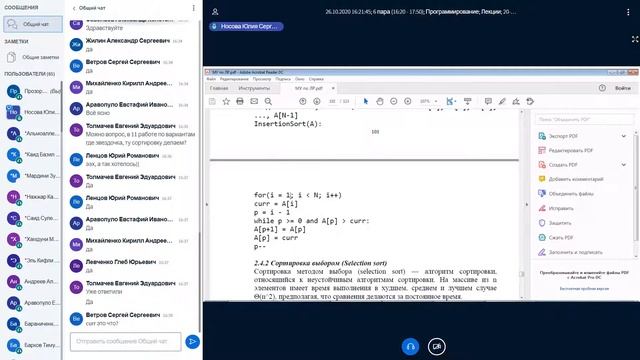This screenshot has width=640, height=360.
Task: Select the hand pan tool
Action: 380,102
